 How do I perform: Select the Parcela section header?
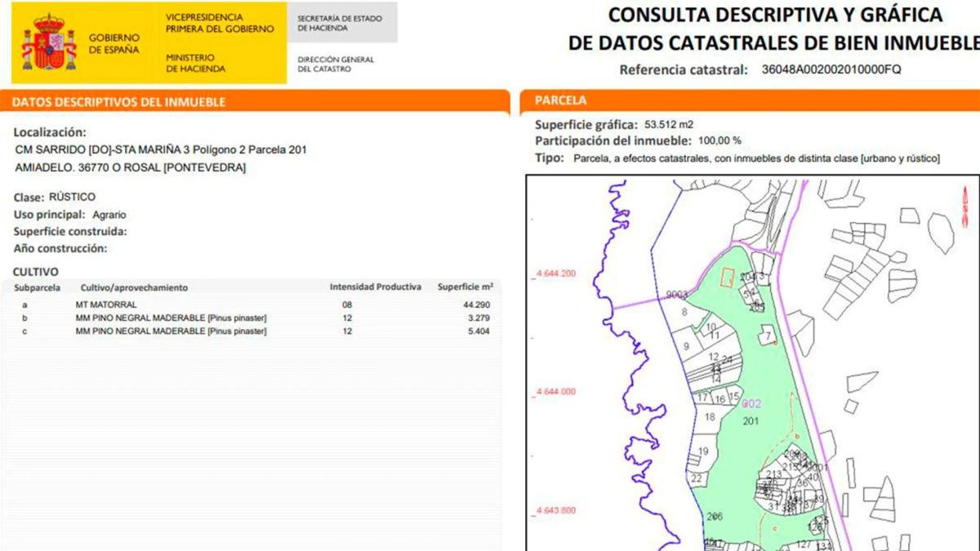(x=560, y=100)
